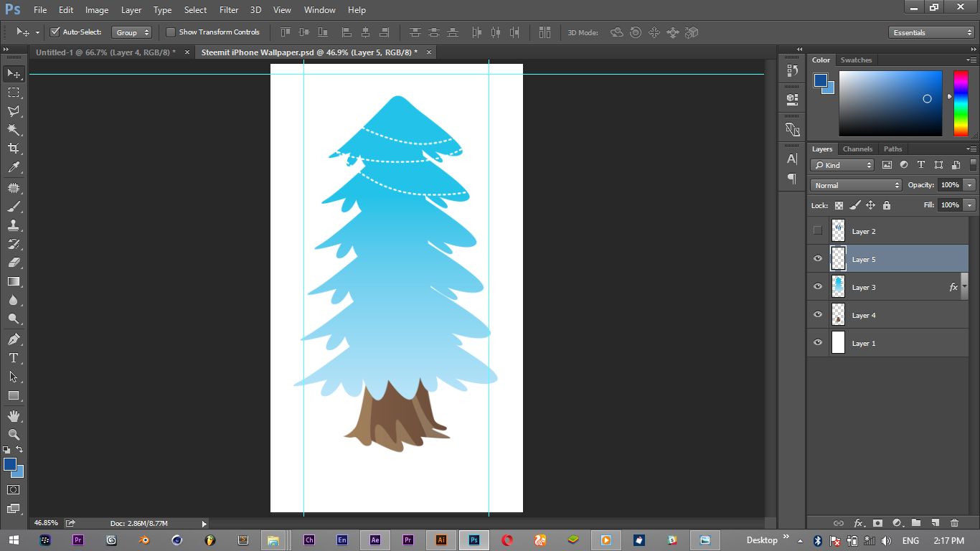Viewport: 980px width, 551px height.
Task: Link layers icon in Layers panel
Action: pos(838,523)
